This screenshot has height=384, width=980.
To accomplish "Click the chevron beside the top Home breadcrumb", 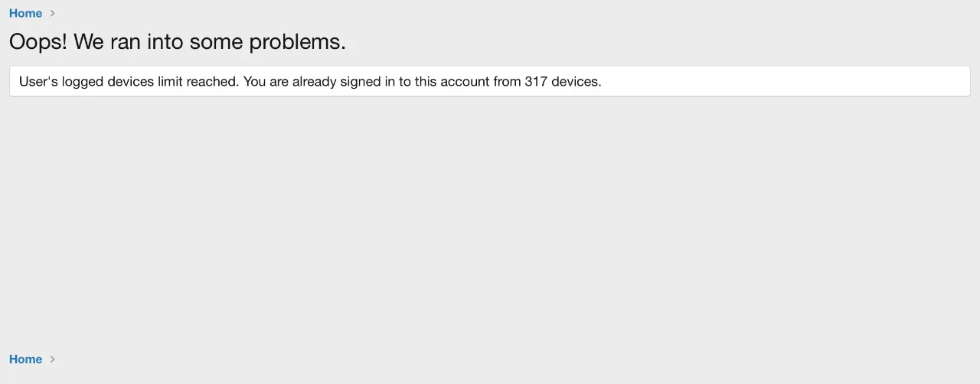I will (52, 13).
